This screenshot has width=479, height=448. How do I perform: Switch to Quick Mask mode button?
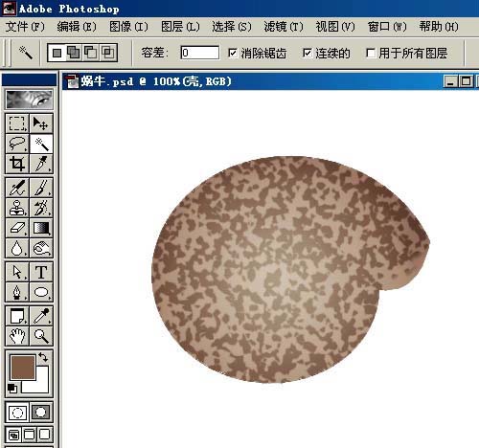41,413
